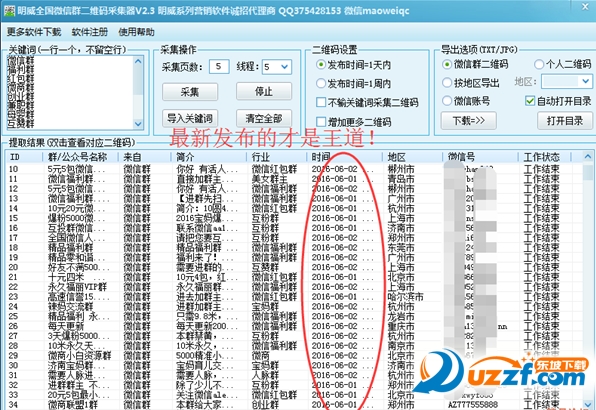Viewport: 596px width, 410px height.
Task: Sort by 微信号 column header
Action: (480, 157)
